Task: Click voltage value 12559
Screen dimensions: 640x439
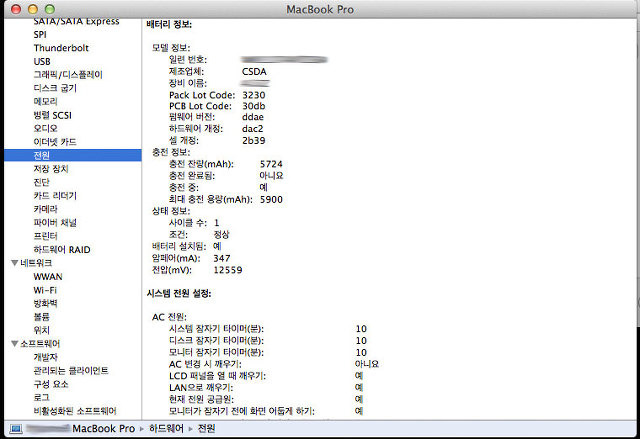Action: [228, 270]
